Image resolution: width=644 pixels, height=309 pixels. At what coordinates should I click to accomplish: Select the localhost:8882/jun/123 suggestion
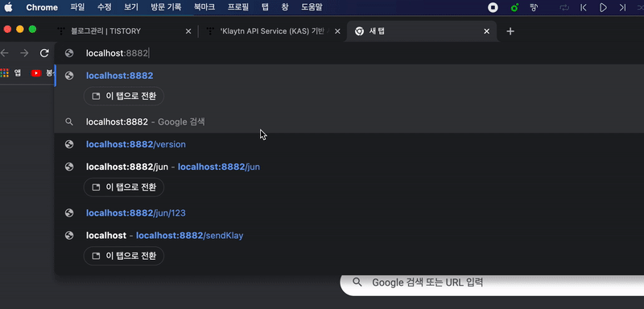click(x=349, y=213)
